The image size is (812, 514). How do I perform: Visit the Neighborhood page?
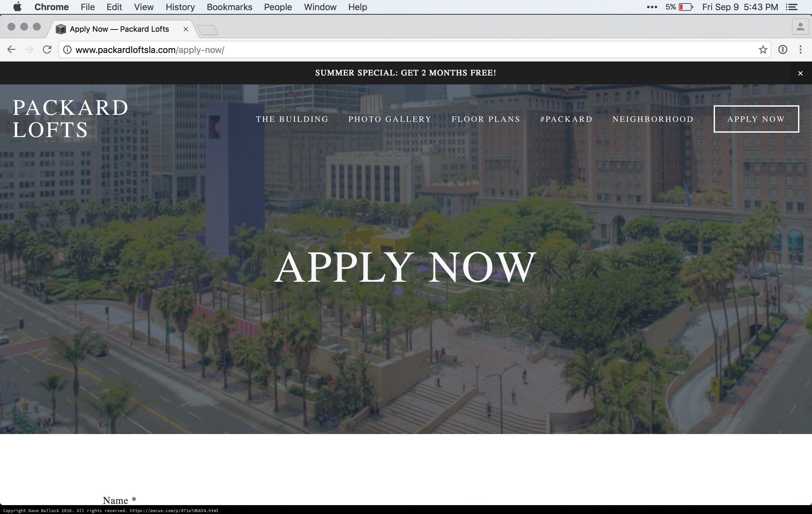click(653, 119)
